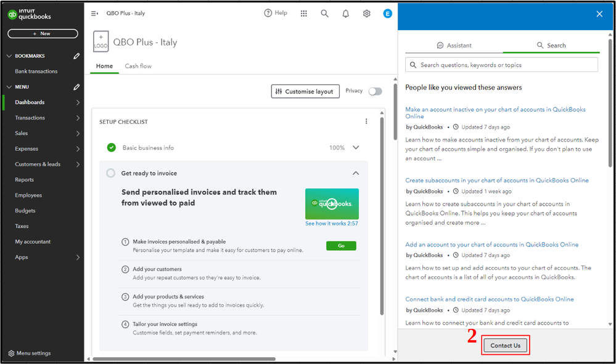The height and width of the screenshot is (364, 616).
Task: Play the QuickBooks invoice video thumbnail
Action: point(332,204)
